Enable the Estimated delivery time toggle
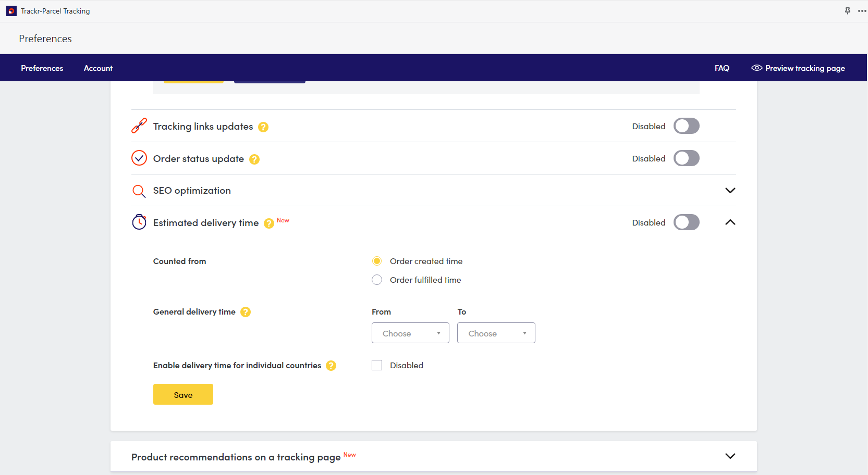The image size is (868, 475). (686, 222)
